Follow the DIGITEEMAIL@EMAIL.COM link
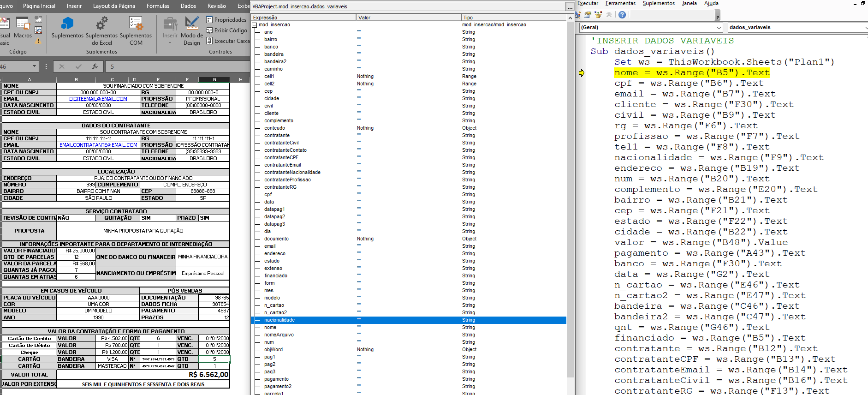This screenshot has height=395, width=868. 98,99
